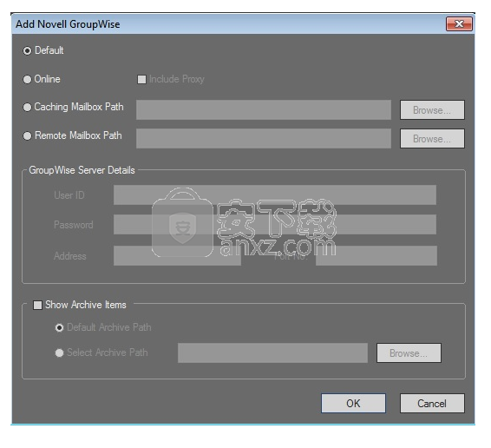The height and width of the screenshot is (448, 491).
Task: Select Default Archive Path radio button
Action: click(59, 327)
